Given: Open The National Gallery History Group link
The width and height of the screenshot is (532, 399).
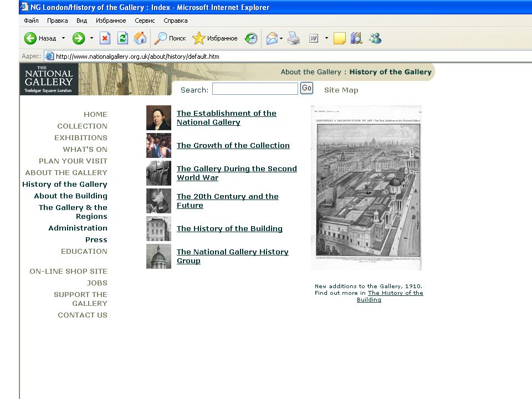Looking at the screenshot, I should pos(232,256).
